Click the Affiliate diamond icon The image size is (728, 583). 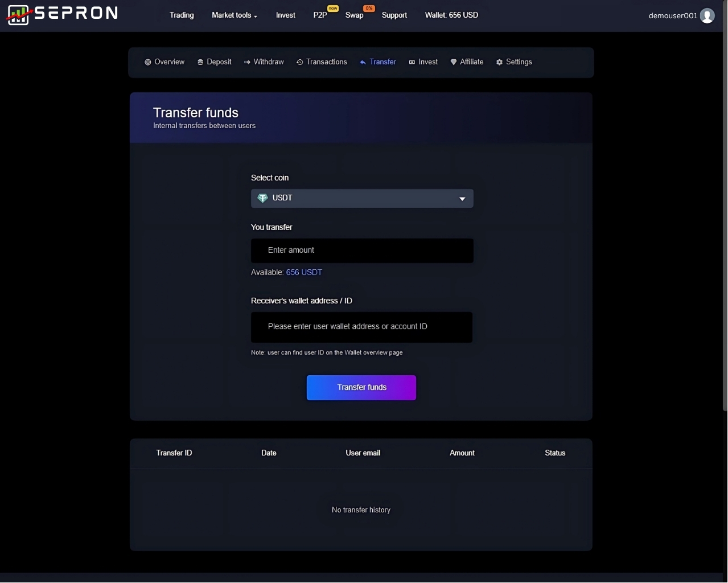454,62
